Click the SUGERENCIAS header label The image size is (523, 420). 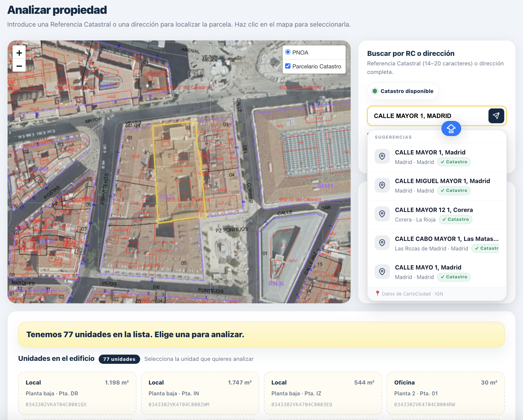(x=393, y=137)
